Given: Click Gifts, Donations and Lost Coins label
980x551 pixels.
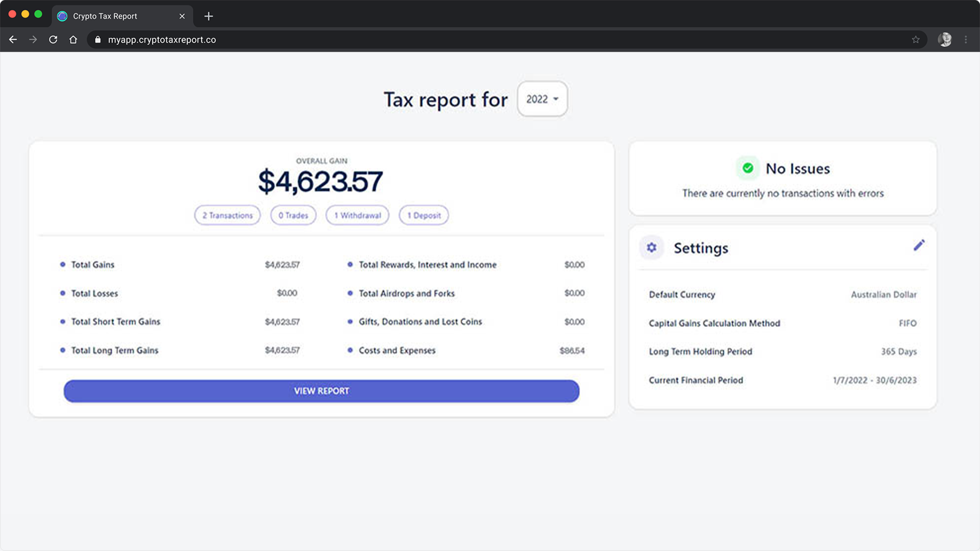Looking at the screenshot, I should point(420,322).
